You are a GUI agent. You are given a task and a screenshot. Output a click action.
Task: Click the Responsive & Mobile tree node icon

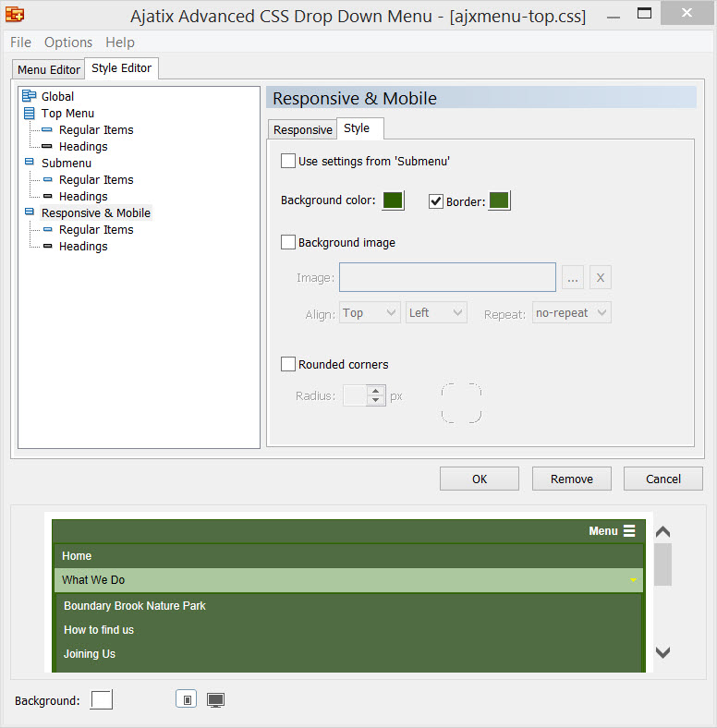point(30,212)
